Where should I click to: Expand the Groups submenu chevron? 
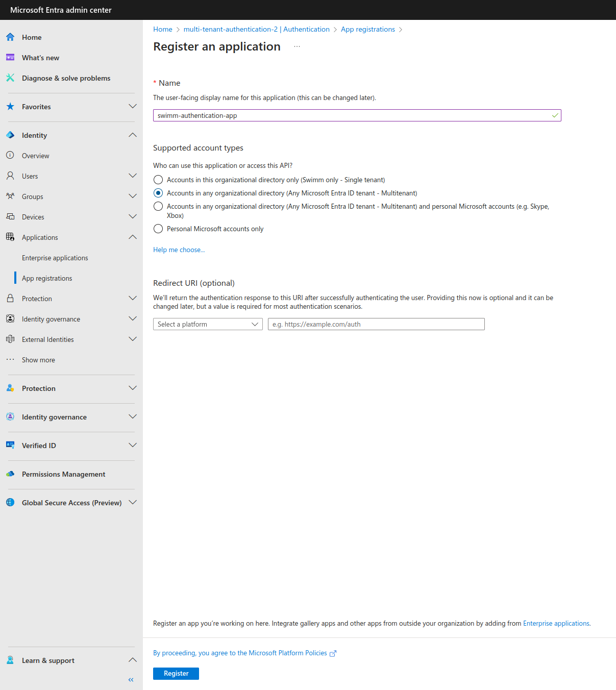click(133, 196)
